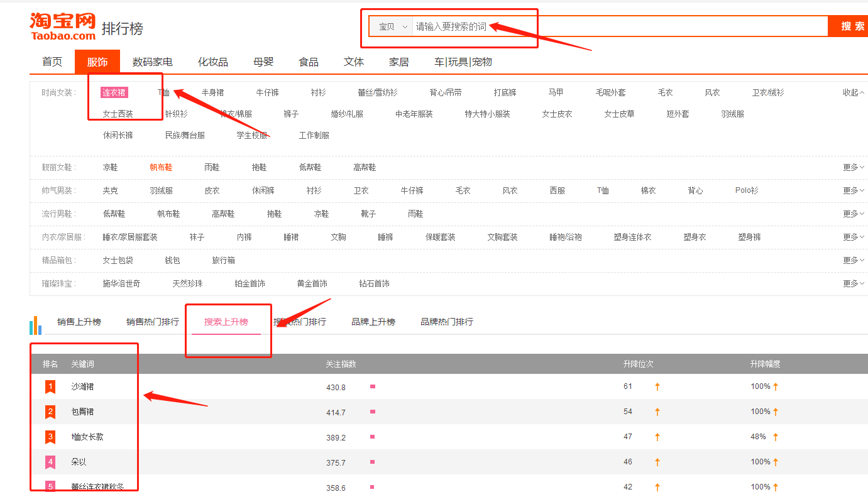Switch to the 化妆品 navigation tab
This screenshot has height=492, width=868.
[213, 62]
